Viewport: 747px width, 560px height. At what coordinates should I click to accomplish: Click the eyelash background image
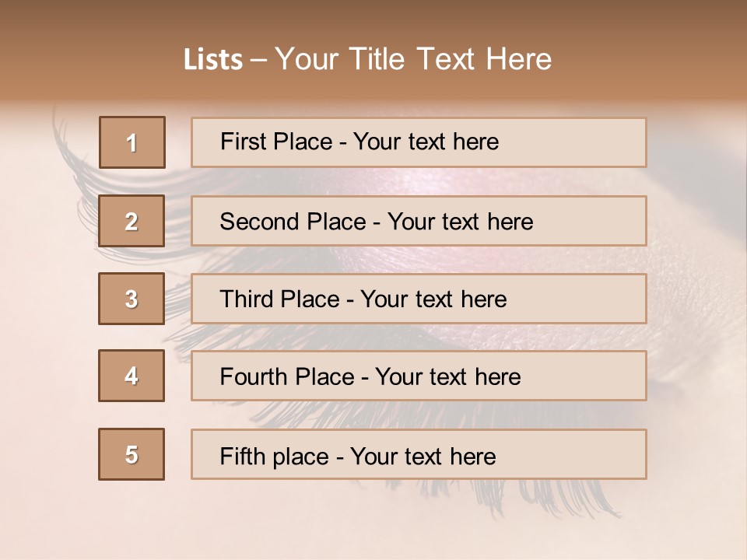click(373, 519)
